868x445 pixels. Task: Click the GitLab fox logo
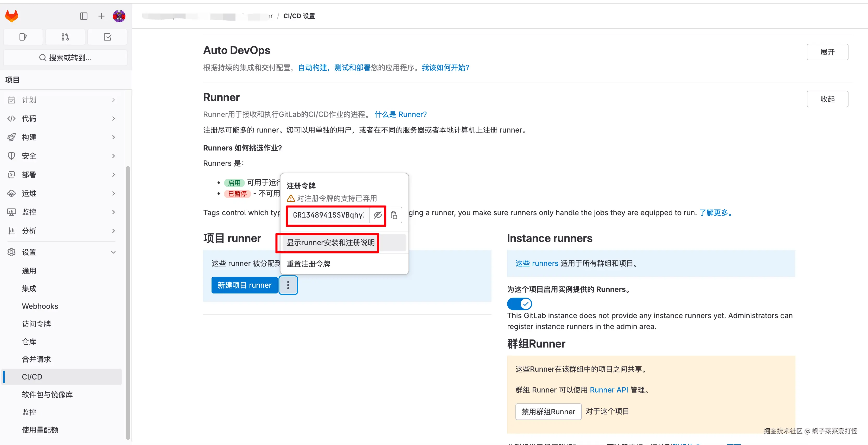[12, 16]
